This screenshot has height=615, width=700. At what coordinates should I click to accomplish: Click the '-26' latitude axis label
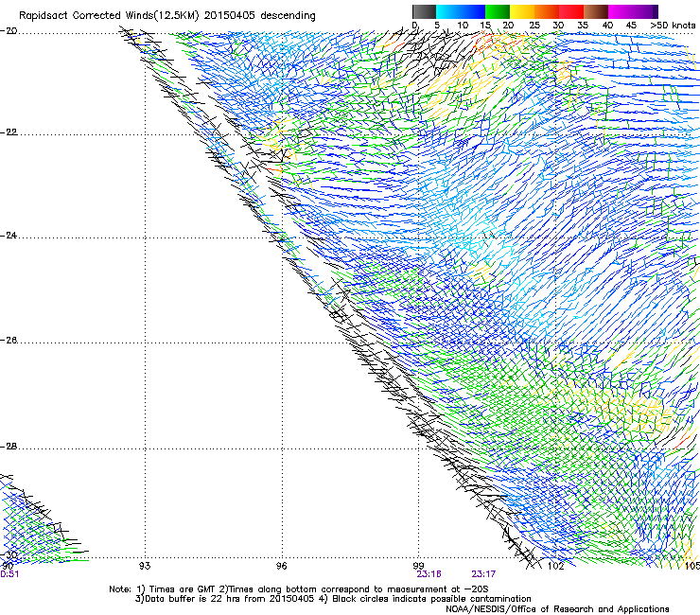tap(9, 341)
